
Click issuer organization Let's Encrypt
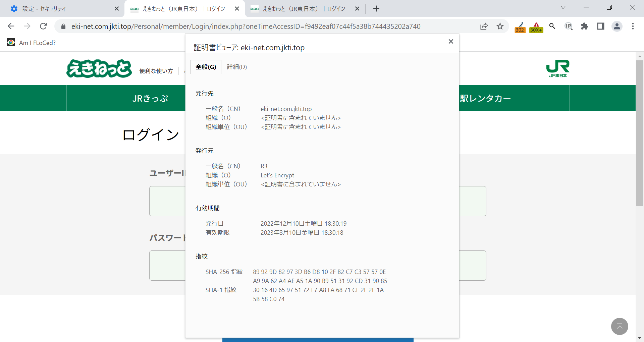pos(277,175)
